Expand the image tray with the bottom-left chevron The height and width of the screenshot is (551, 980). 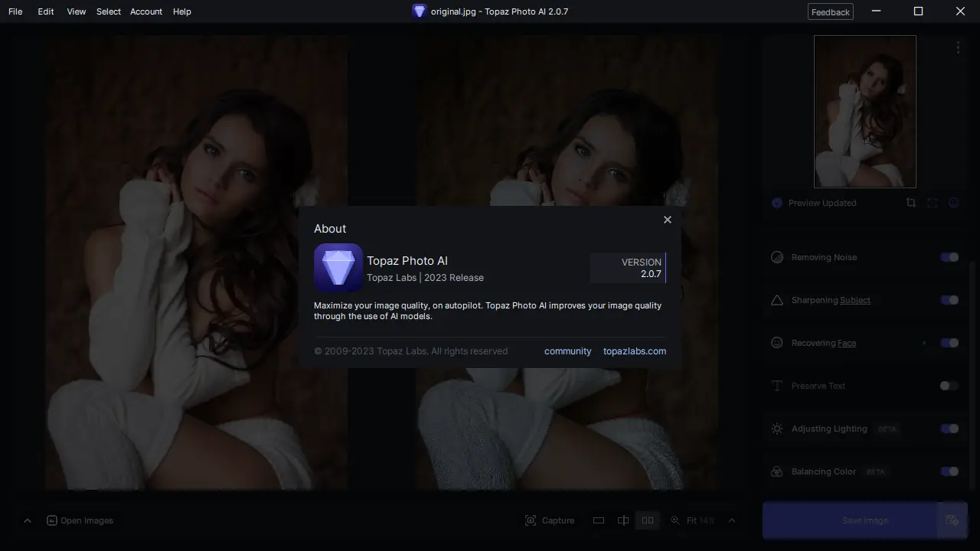tap(28, 520)
